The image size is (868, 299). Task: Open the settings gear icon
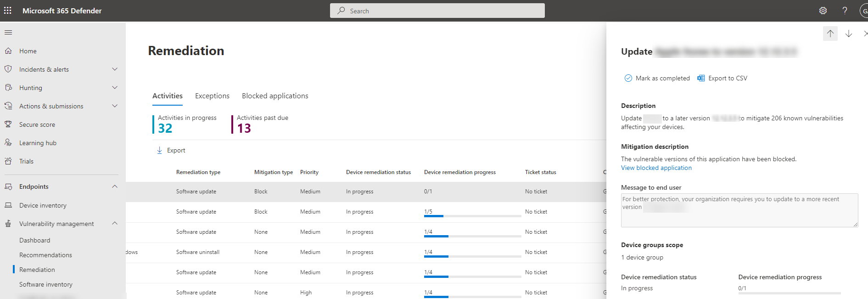click(x=823, y=11)
